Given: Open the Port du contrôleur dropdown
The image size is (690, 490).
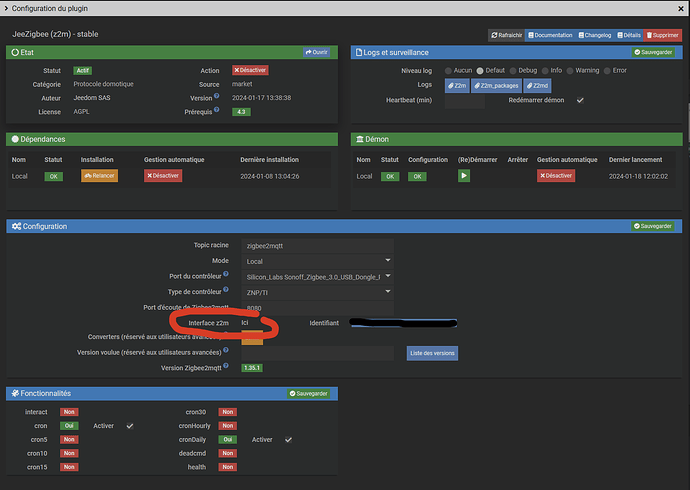Looking at the screenshot, I should click(317, 277).
